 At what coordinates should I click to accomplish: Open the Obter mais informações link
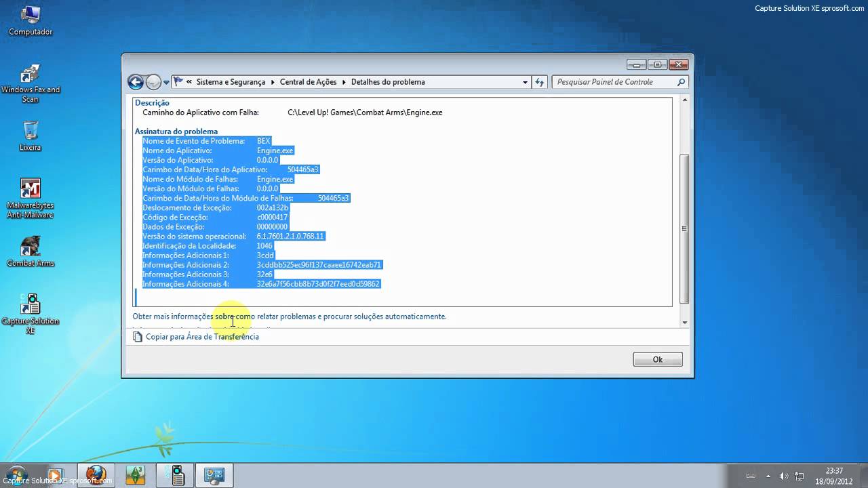(x=290, y=317)
